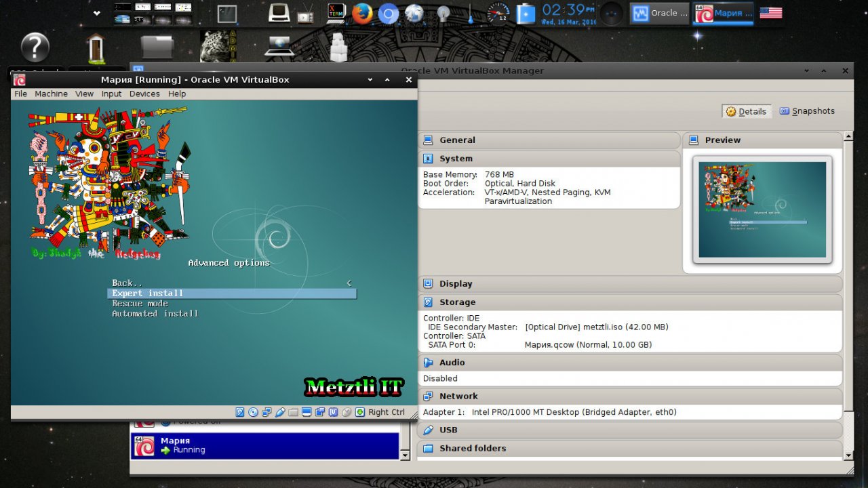Click the VM list scrollbar down arrow
The width and height of the screenshot is (868, 488).
click(406, 455)
